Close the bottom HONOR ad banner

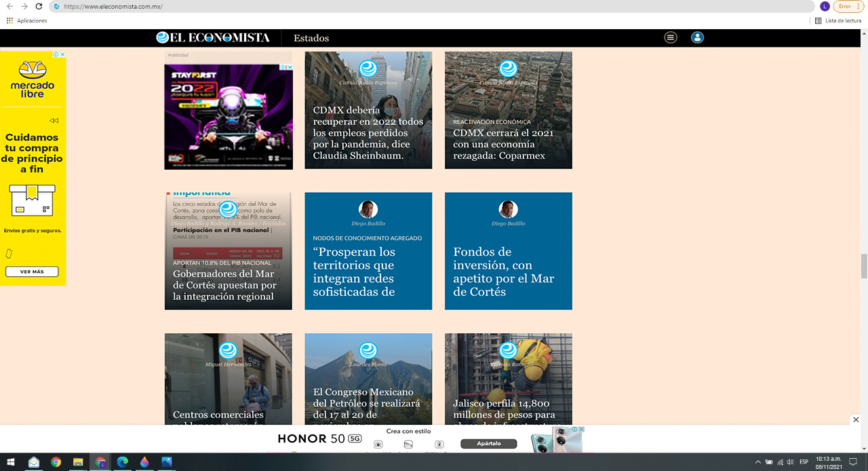(856, 419)
